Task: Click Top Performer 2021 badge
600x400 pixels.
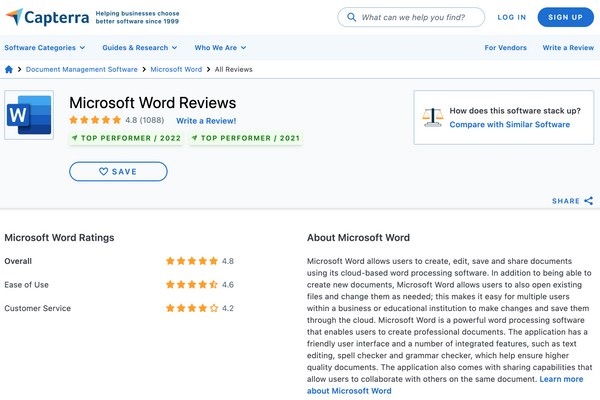Action: pyautogui.click(x=246, y=138)
